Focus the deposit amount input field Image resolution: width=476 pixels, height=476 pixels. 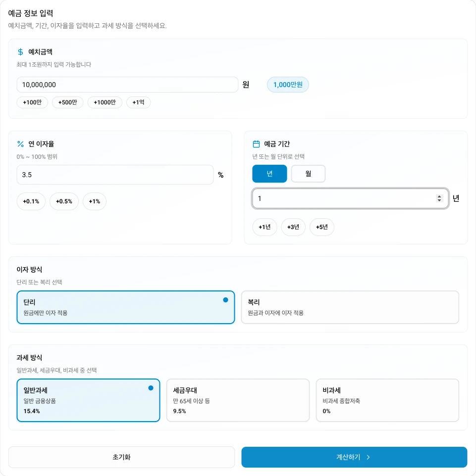coord(127,85)
